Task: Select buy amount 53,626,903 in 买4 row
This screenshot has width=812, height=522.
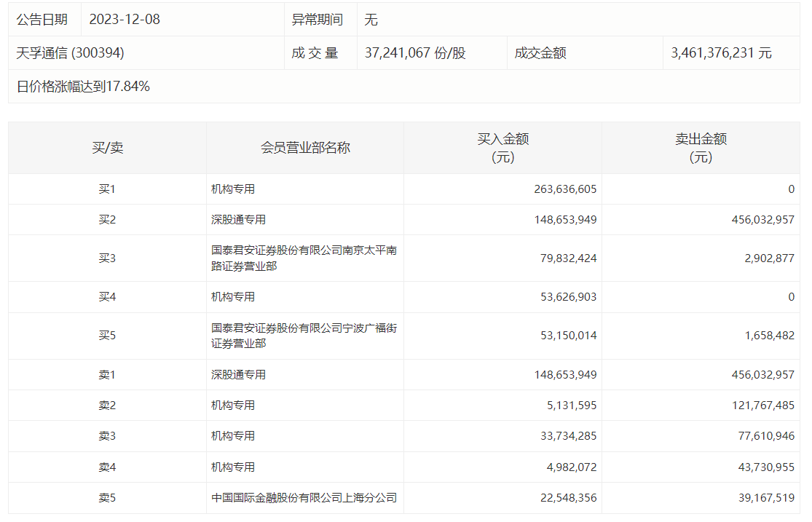Action: coord(565,297)
